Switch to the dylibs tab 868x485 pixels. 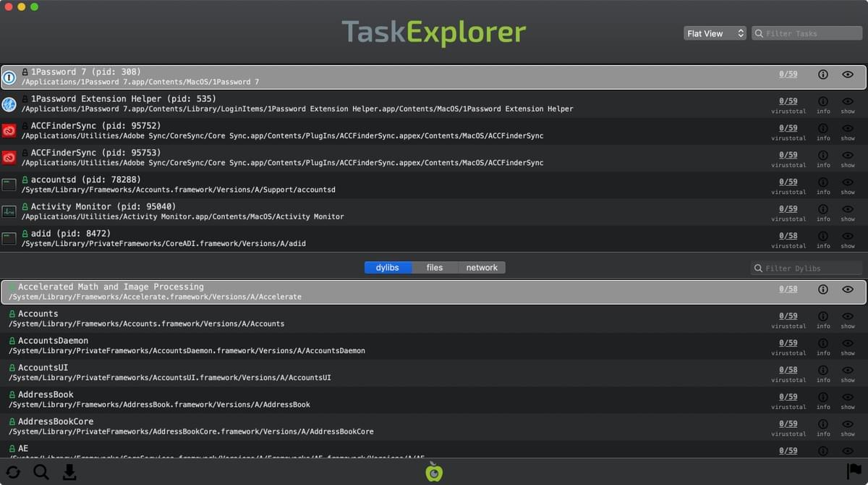point(388,268)
